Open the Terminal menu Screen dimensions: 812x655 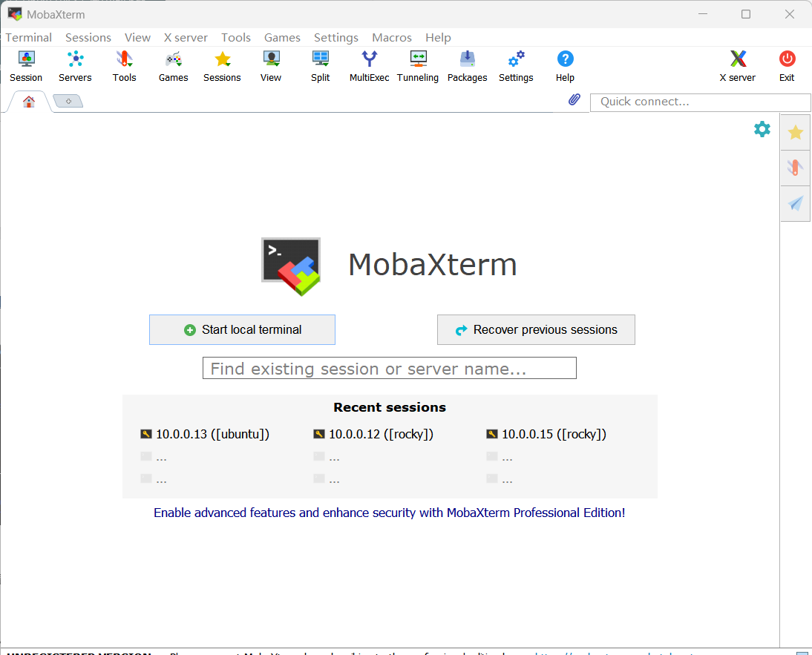tap(28, 38)
